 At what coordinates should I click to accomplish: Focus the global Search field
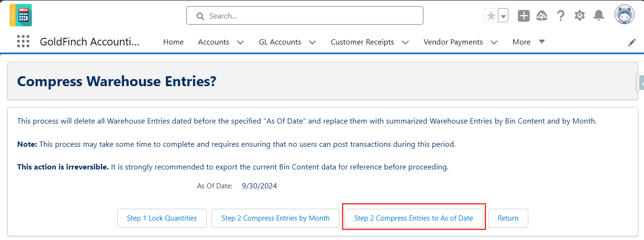(305, 16)
